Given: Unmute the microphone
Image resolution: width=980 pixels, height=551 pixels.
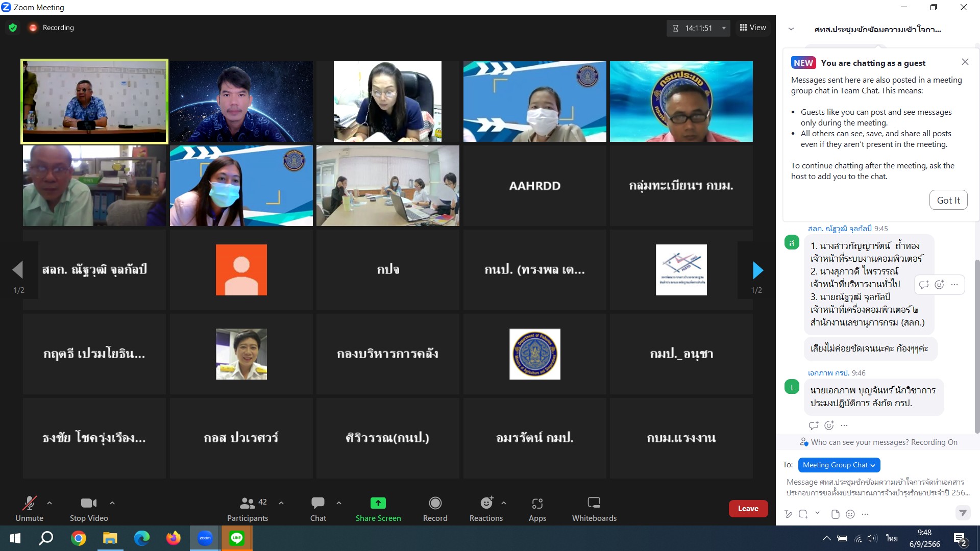Looking at the screenshot, I should 29,509.
